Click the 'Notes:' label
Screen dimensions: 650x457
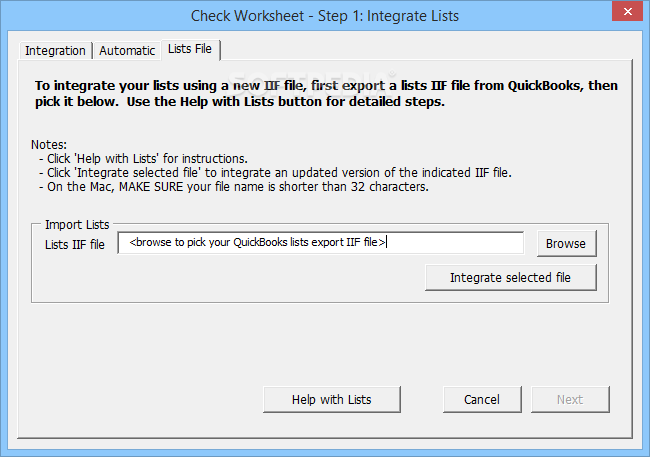coord(49,145)
